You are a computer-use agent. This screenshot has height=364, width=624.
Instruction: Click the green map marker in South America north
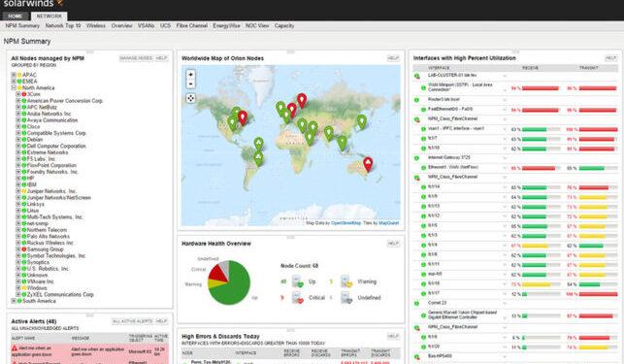click(259, 144)
